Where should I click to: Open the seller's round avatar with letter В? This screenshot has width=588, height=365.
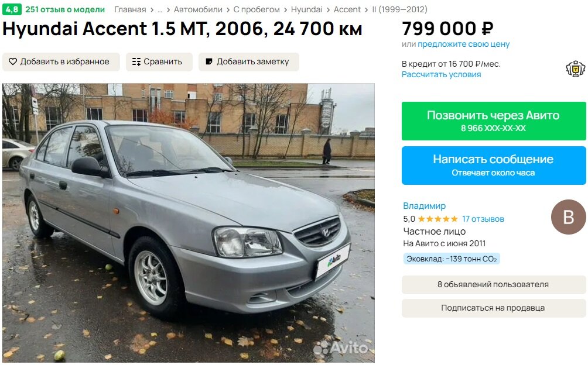click(569, 217)
